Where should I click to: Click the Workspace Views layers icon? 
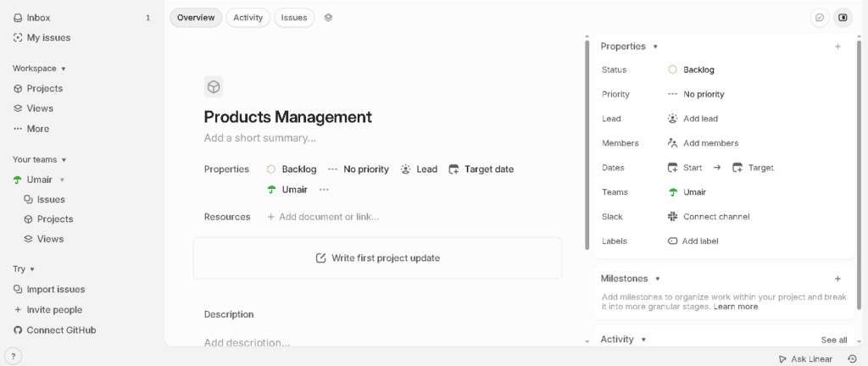click(18, 108)
